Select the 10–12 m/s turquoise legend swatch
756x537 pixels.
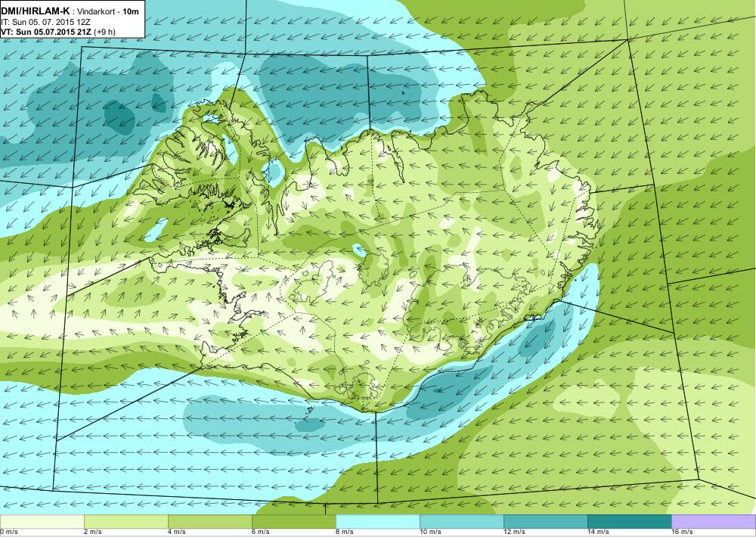tap(462, 522)
